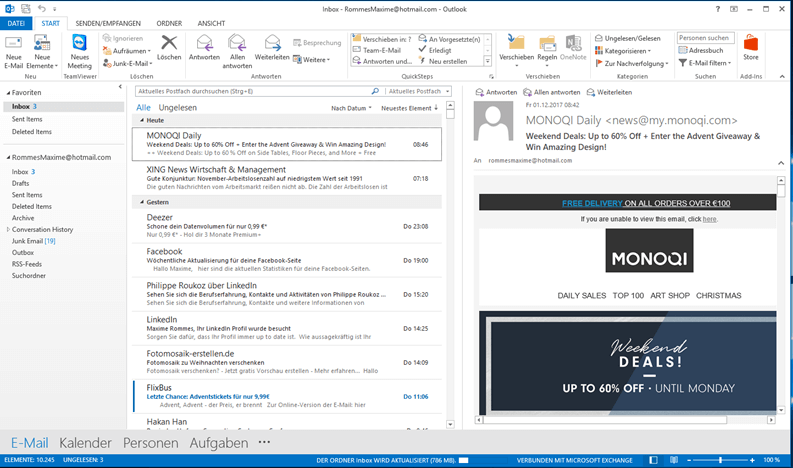Choose An Vorgesetzte(n) quick step

(x=450, y=39)
